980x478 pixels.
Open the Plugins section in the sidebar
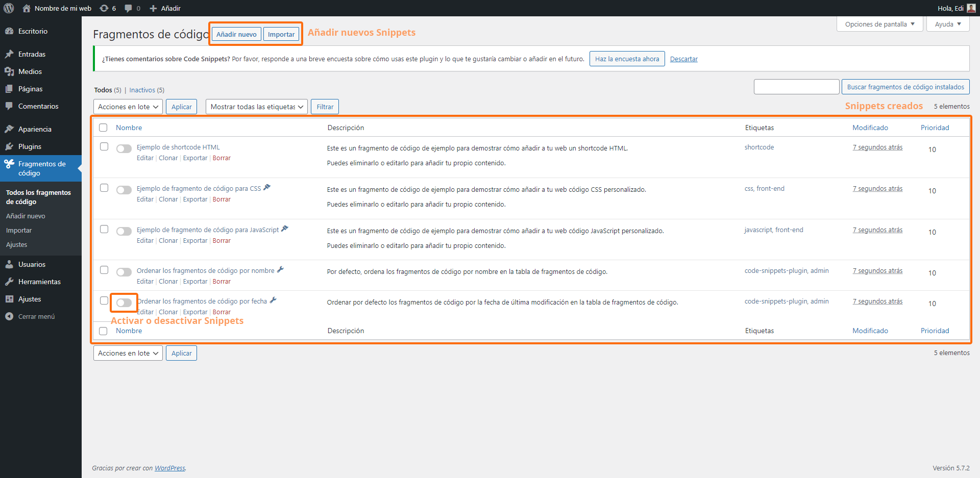coord(30,146)
